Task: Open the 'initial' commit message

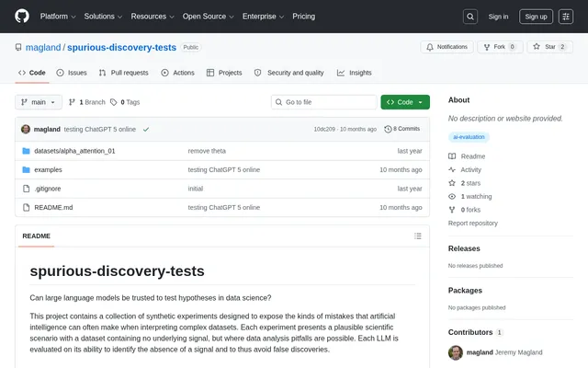Action: point(196,189)
